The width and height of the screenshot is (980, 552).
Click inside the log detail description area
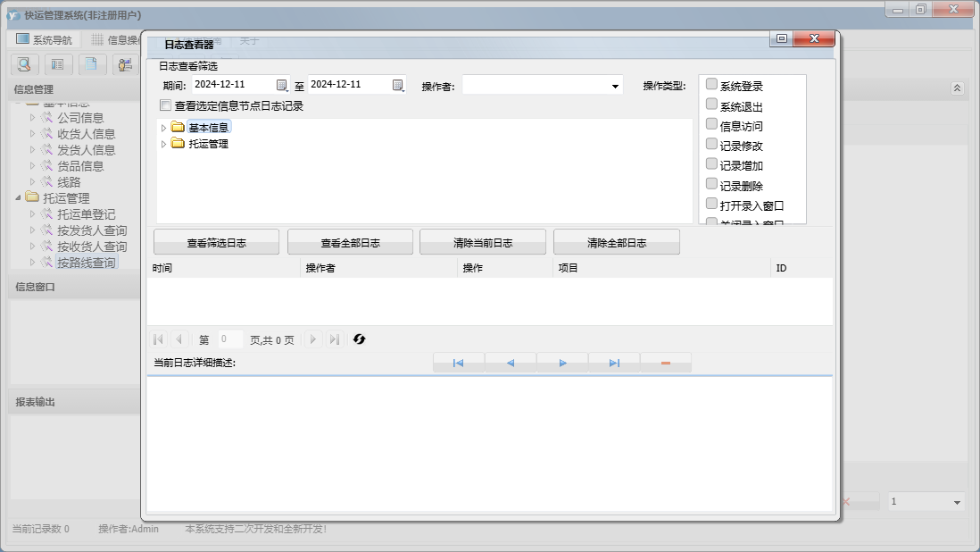click(x=489, y=444)
